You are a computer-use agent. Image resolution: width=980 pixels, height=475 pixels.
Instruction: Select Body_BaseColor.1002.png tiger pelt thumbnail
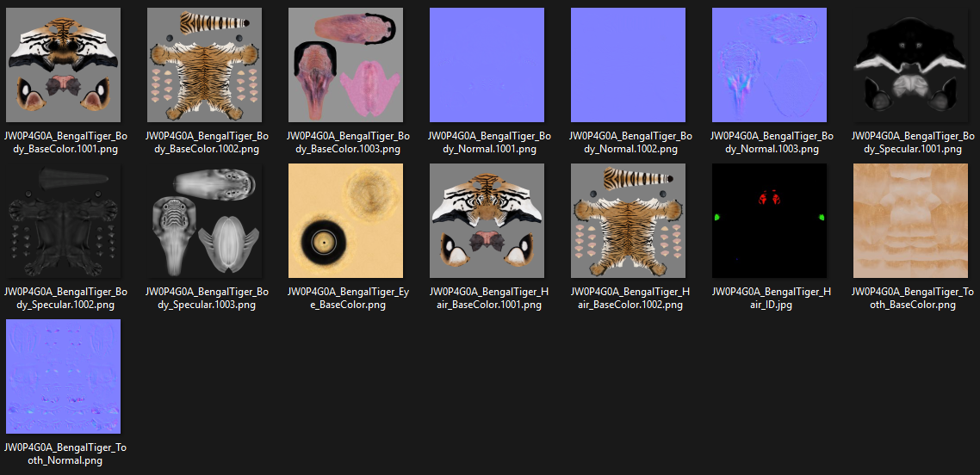(x=204, y=65)
